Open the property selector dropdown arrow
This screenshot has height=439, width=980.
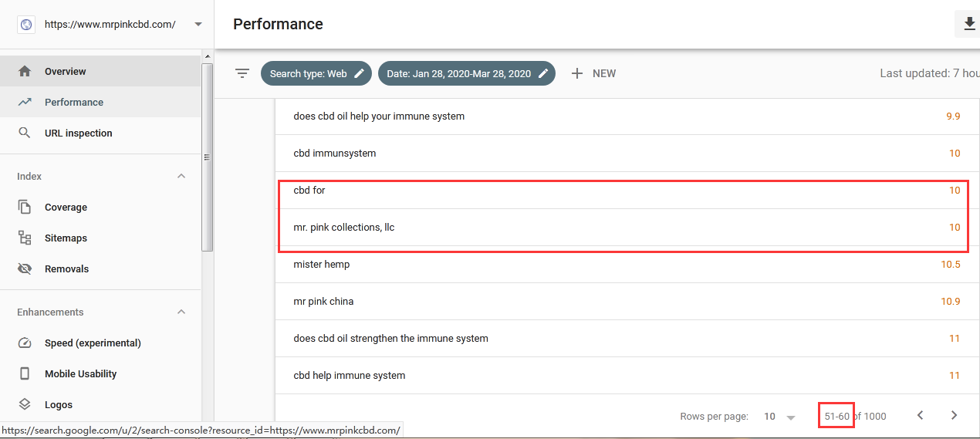198,24
